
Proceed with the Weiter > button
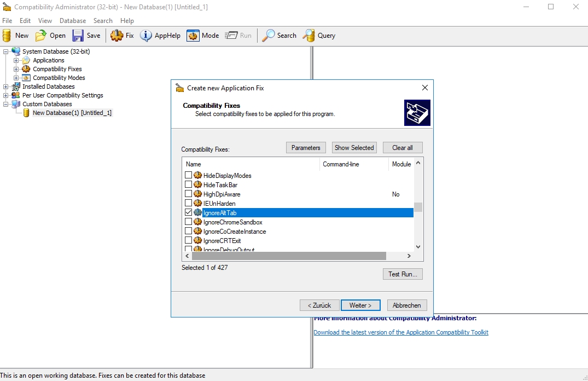point(360,305)
